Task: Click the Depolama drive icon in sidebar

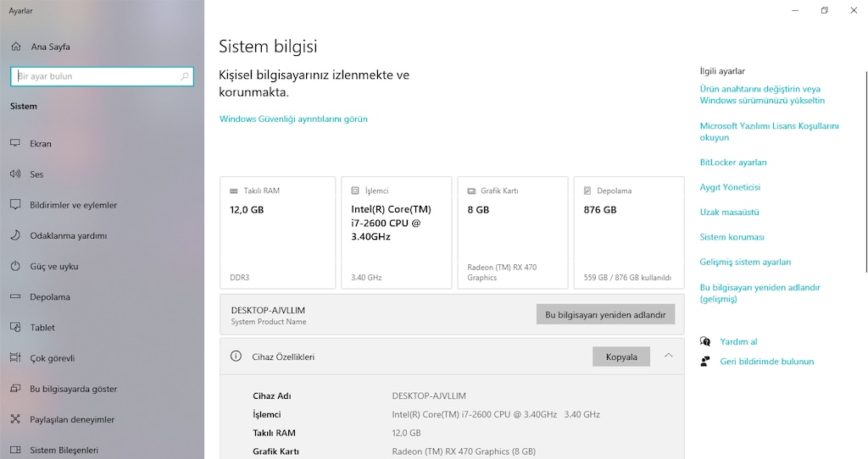Action: coord(15,296)
